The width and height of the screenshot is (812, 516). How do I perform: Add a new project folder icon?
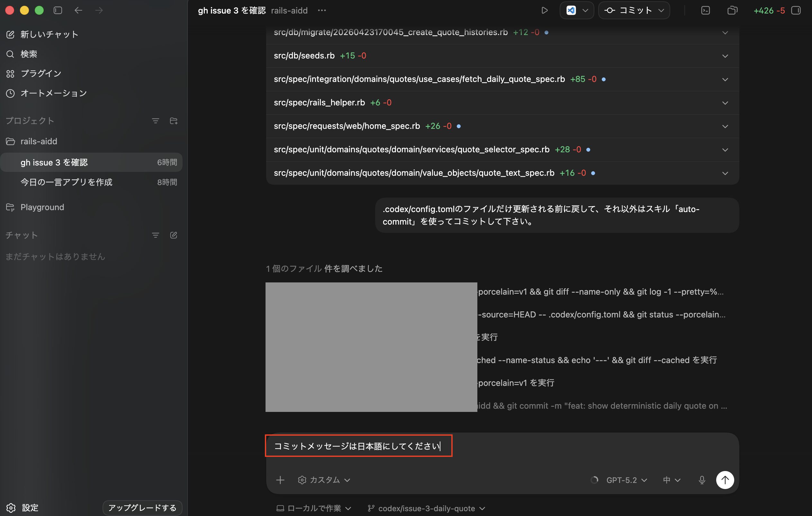(174, 121)
